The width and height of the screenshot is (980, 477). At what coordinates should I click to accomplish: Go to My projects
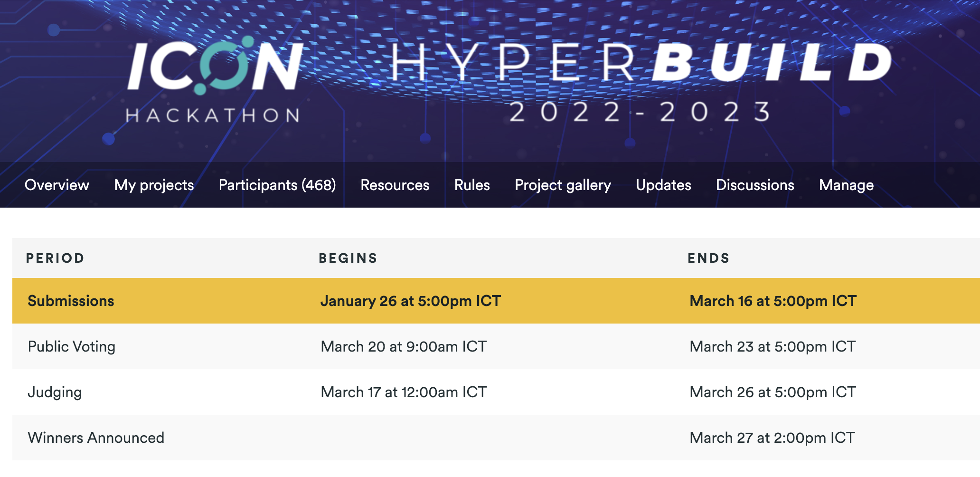click(x=154, y=185)
